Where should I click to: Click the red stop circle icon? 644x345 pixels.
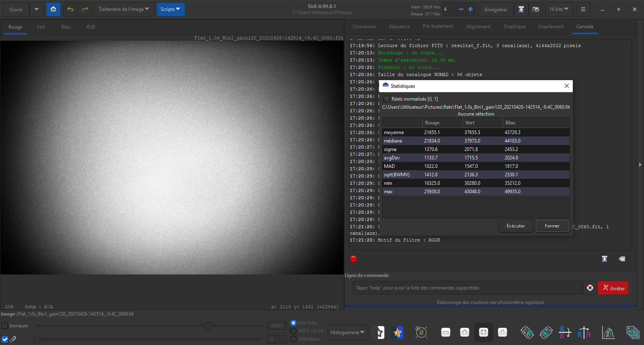353,259
